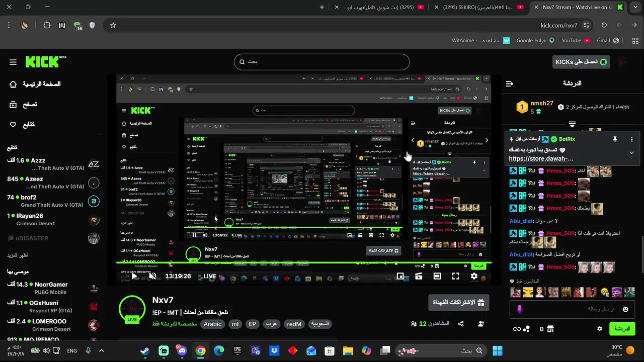Viewport: 644px width, 362px height.
Task: Open the store.dawah link in pinned message
Action: coord(541,158)
